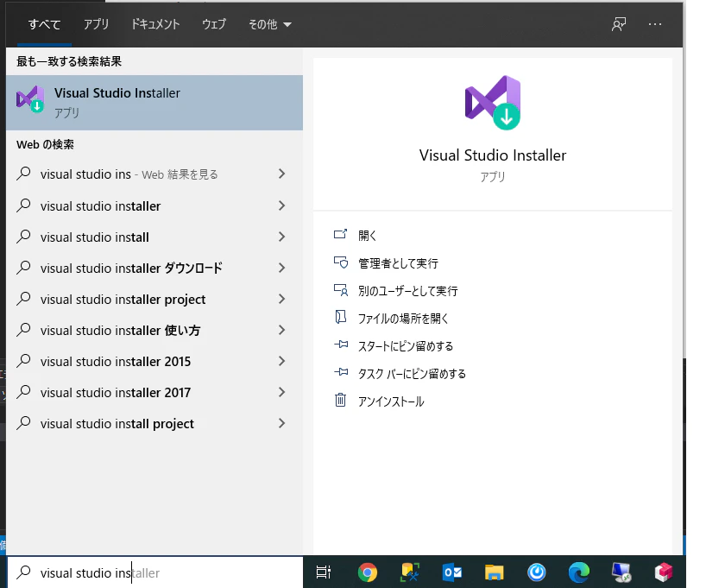
Task: Expand chevron for 'visual studio installer project'
Action: (x=281, y=299)
